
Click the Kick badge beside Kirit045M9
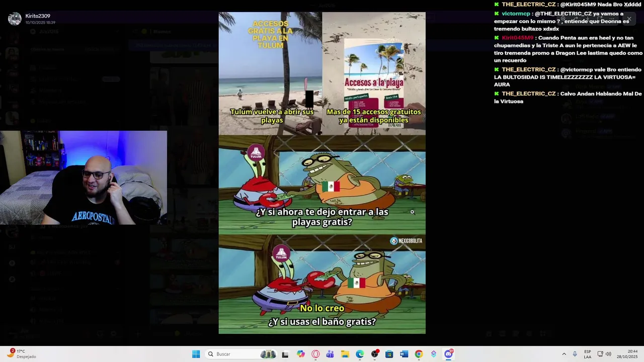[x=497, y=38]
